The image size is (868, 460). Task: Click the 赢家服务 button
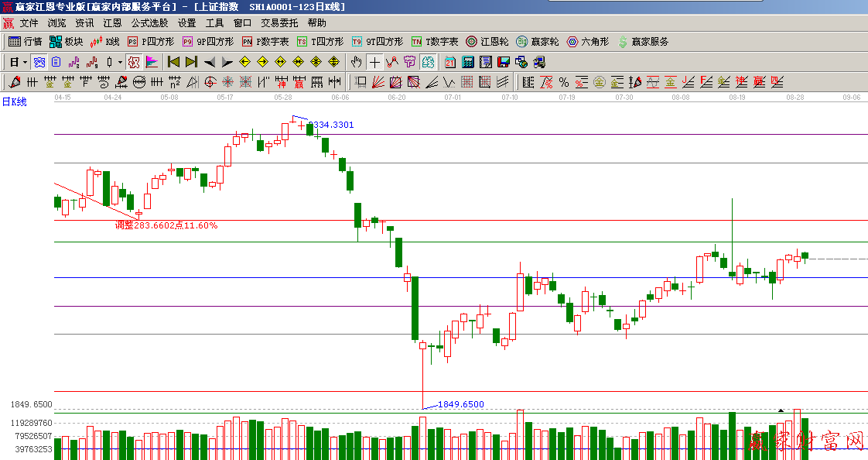(642, 42)
